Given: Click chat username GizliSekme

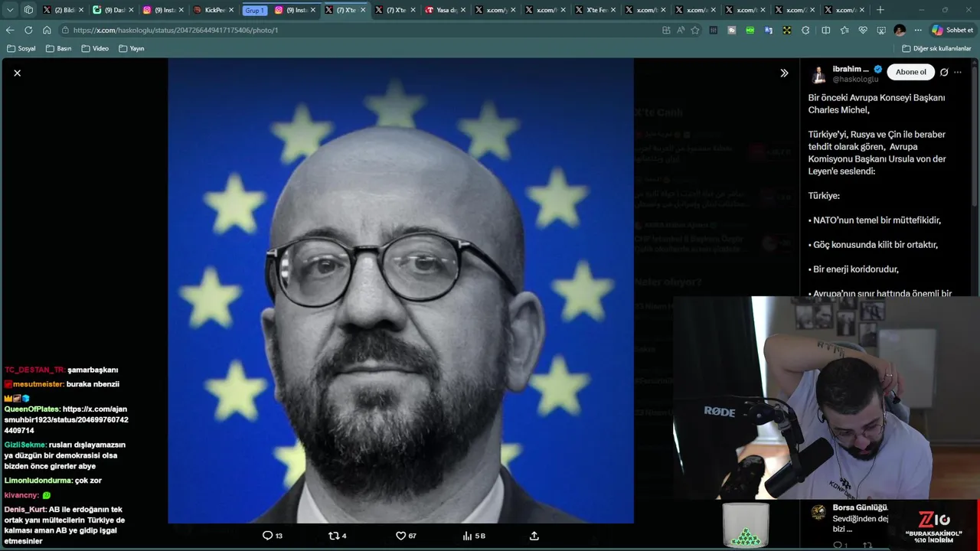Looking at the screenshot, I should (x=25, y=445).
